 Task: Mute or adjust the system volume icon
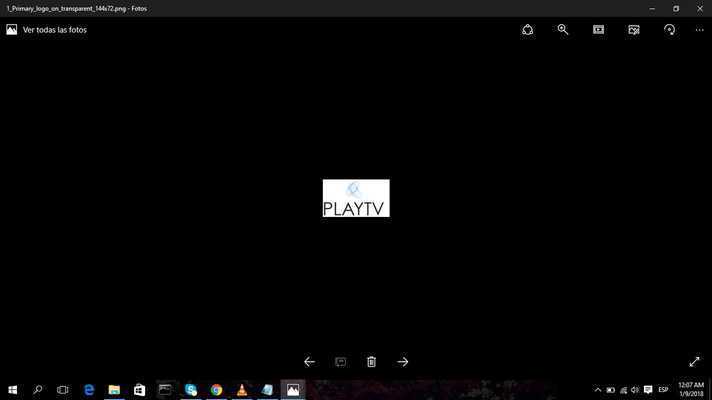[x=635, y=390]
